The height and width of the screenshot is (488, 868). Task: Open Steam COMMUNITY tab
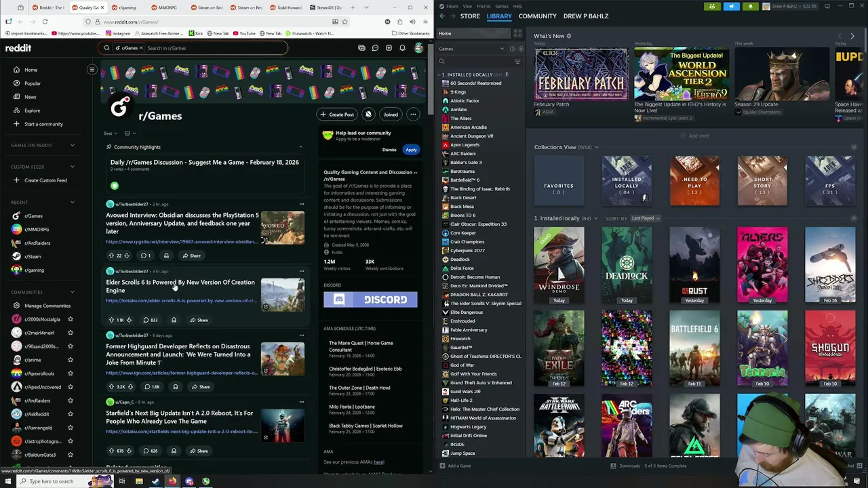point(537,16)
